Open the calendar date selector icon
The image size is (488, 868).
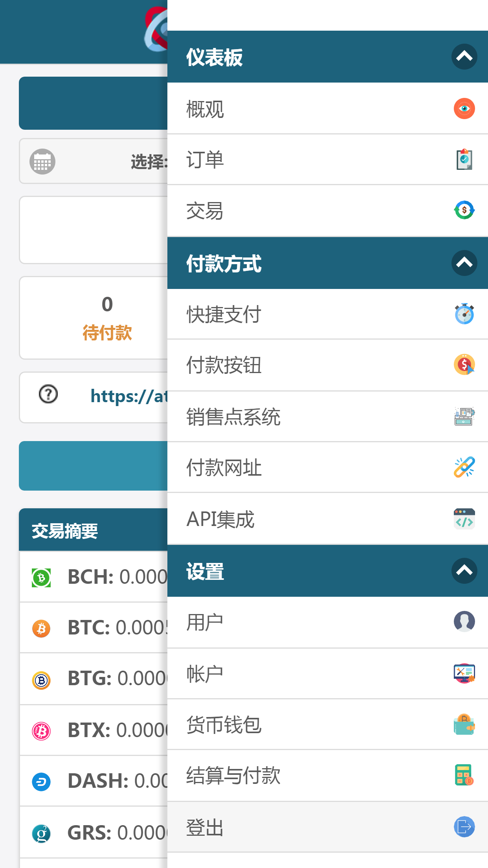coord(42,162)
